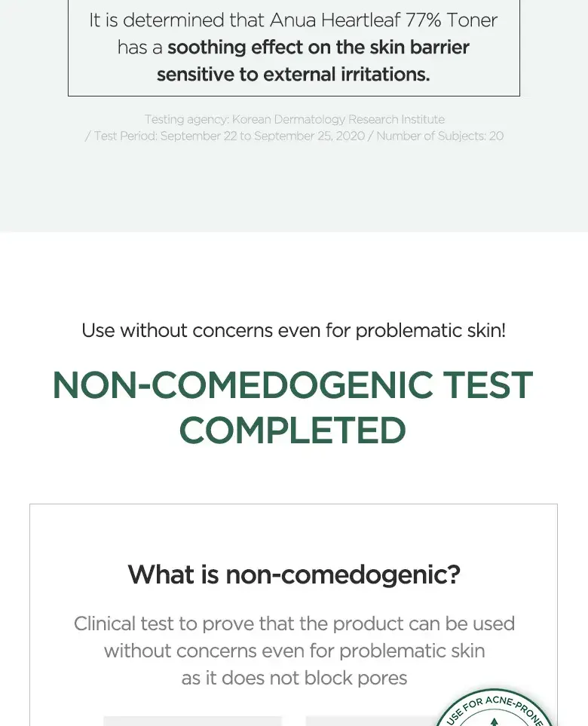Click the word 'NON-COMEDOGENIC' in the green title
Viewport: 588px width, 726px height.
point(239,385)
